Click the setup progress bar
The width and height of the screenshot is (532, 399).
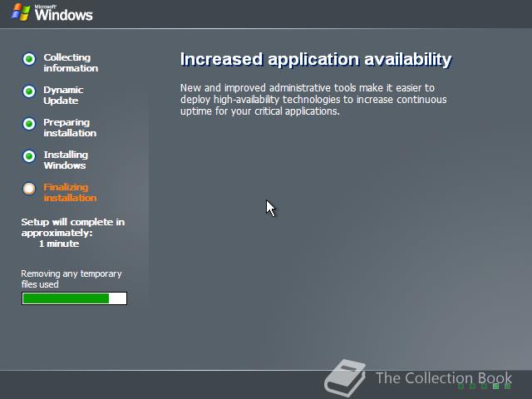tap(74, 298)
